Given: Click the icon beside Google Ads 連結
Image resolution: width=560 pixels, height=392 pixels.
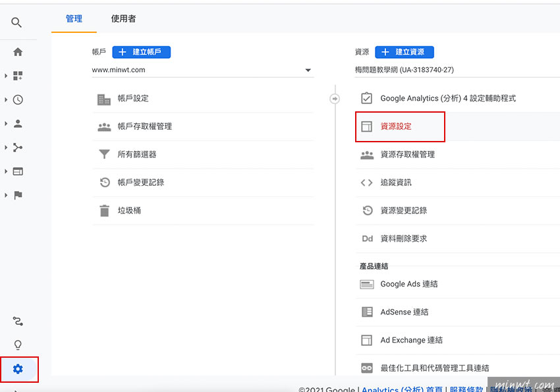Looking at the screenshot, I should pos(367,284).
